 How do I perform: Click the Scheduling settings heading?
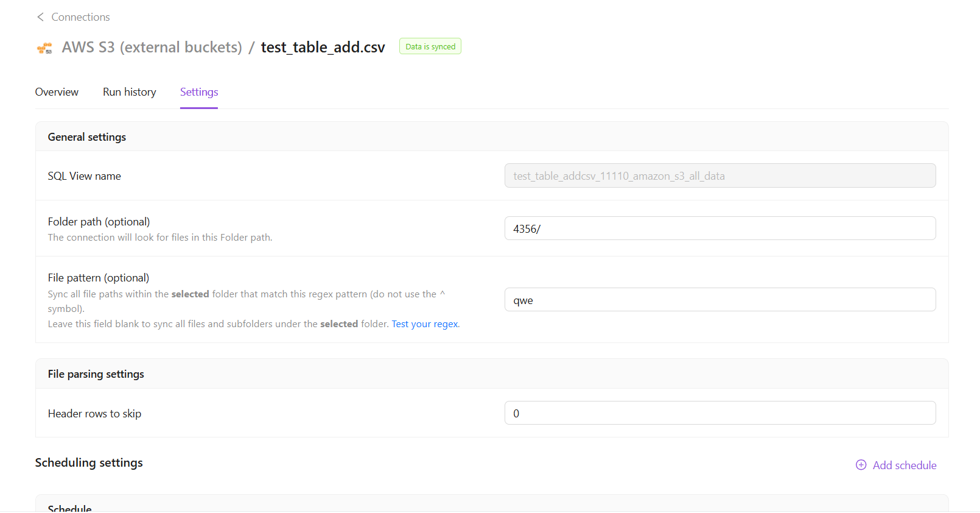[89, 462]
